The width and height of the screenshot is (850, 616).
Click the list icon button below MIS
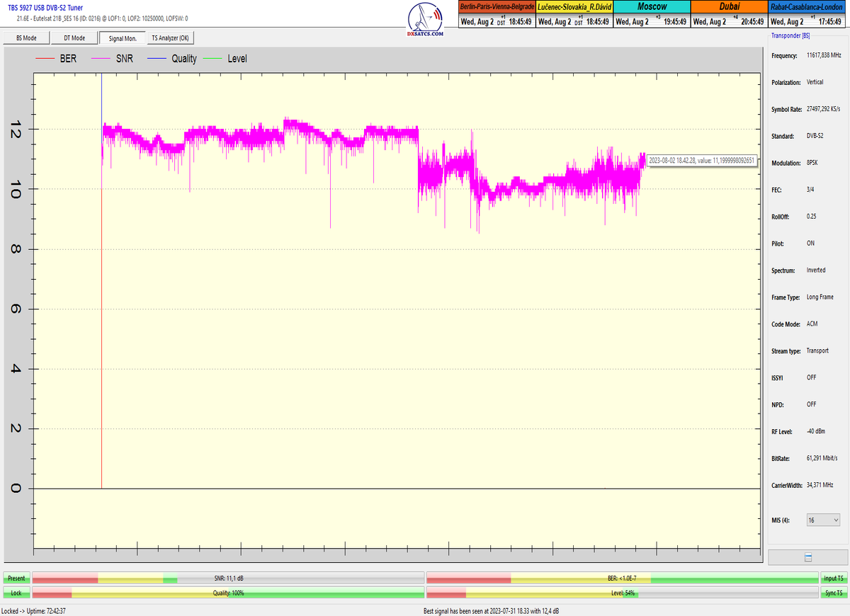tap(807, 558)
